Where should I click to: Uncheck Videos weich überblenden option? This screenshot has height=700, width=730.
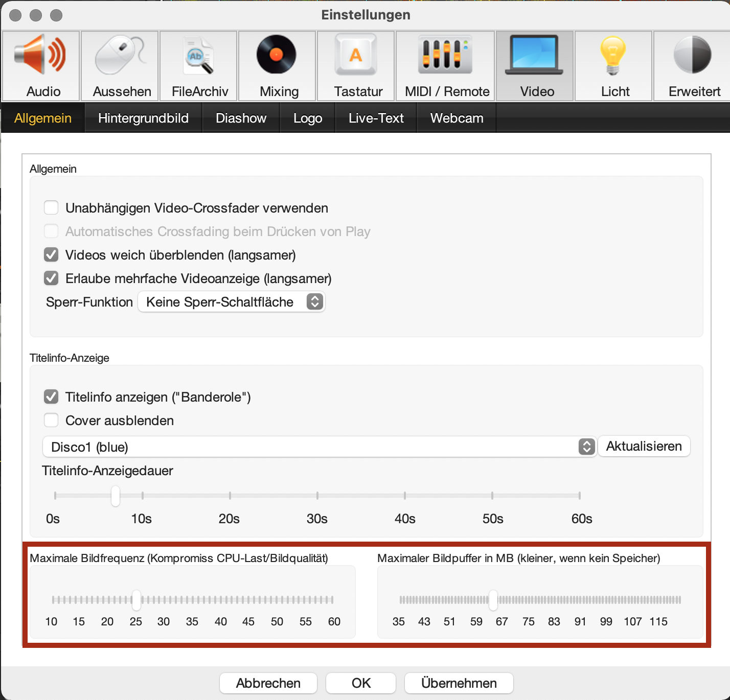(x=51, y=255)
